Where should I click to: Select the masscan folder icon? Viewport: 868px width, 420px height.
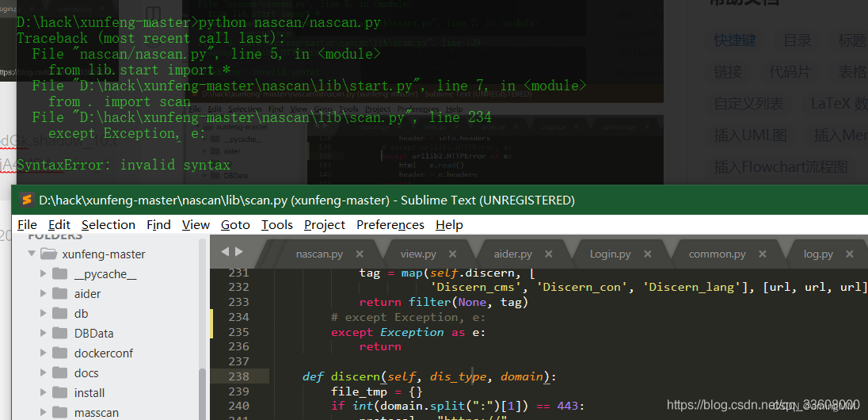tap(59, 413)
